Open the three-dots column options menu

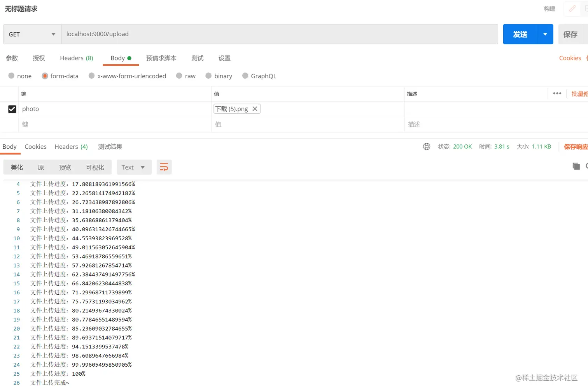[x=557, y=93]
